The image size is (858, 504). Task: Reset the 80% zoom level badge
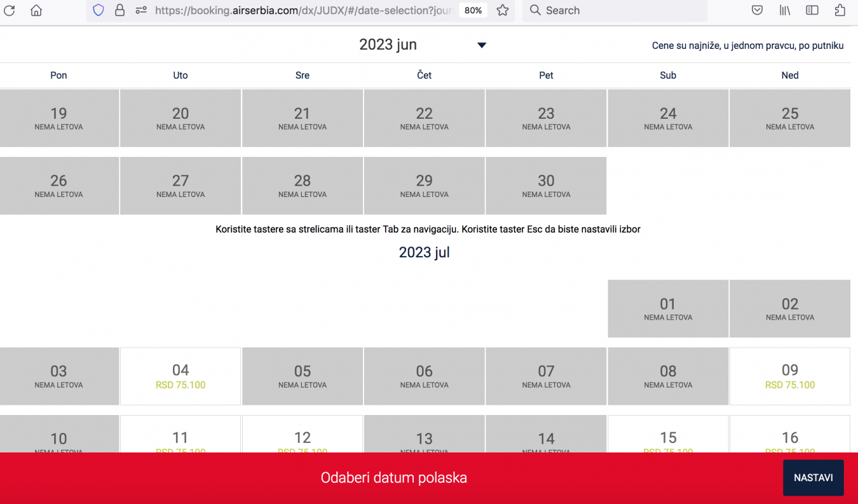click(473, 10)
